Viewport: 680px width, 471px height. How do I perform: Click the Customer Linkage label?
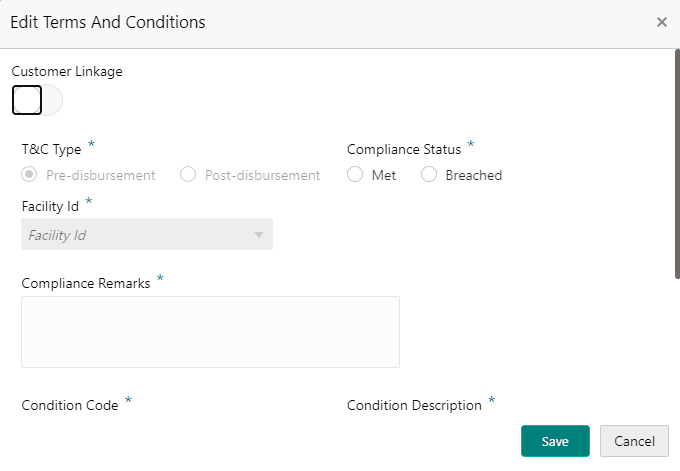[67, 71]
